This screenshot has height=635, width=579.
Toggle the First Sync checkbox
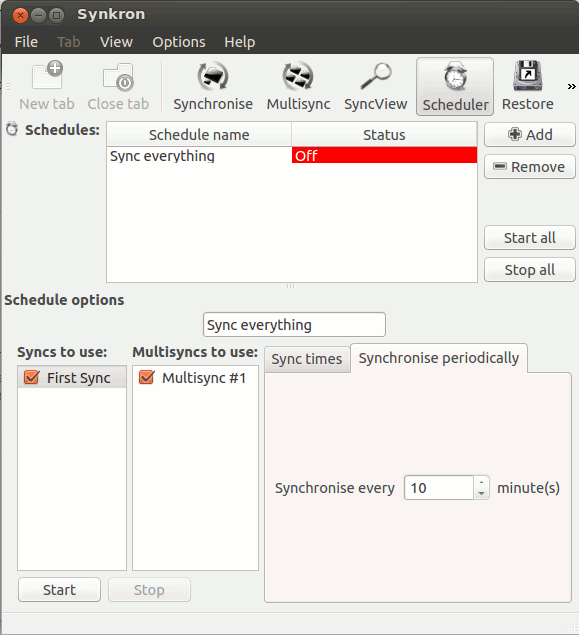coord(32,377)
